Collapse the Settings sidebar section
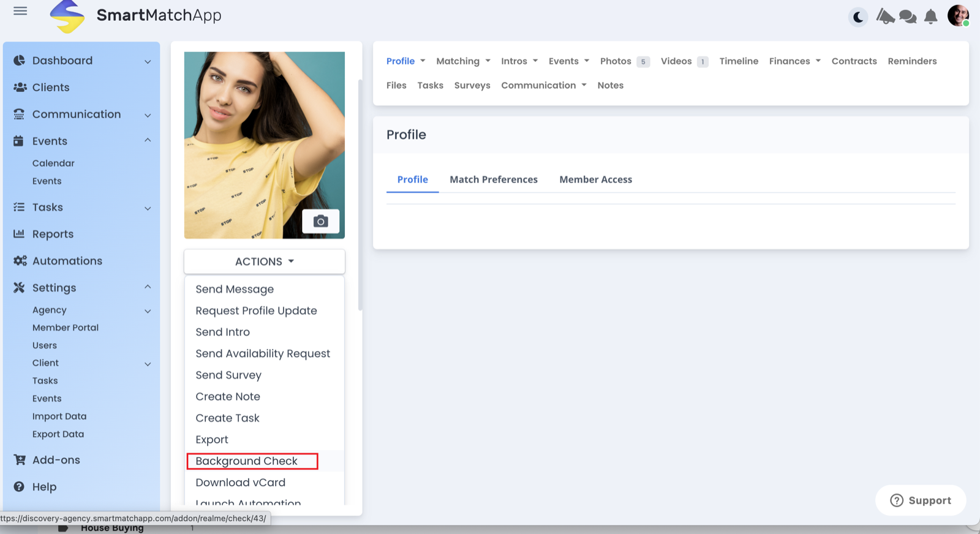The width and height of the screenshot is (980, 534). (x=148, y=287)
